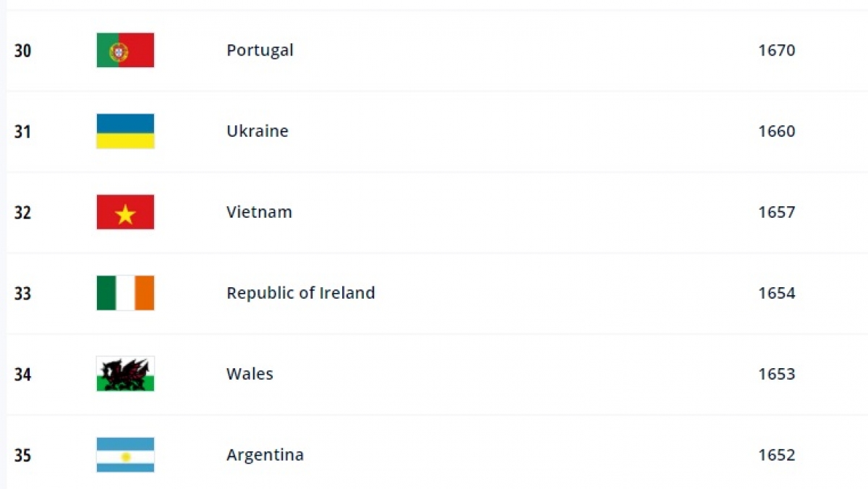Click Vietnam's 1657 points value
The width and height of the screenshot is (868, 489).
pyautogui.click(x=776, y=213)
